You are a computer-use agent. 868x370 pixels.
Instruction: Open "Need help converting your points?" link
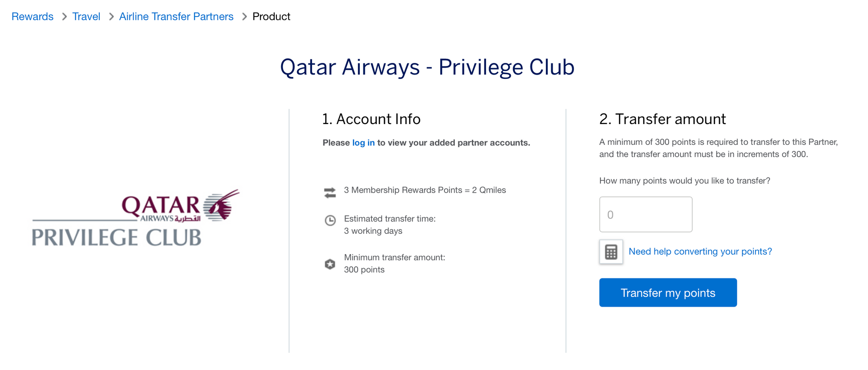(x=700, y=252)
